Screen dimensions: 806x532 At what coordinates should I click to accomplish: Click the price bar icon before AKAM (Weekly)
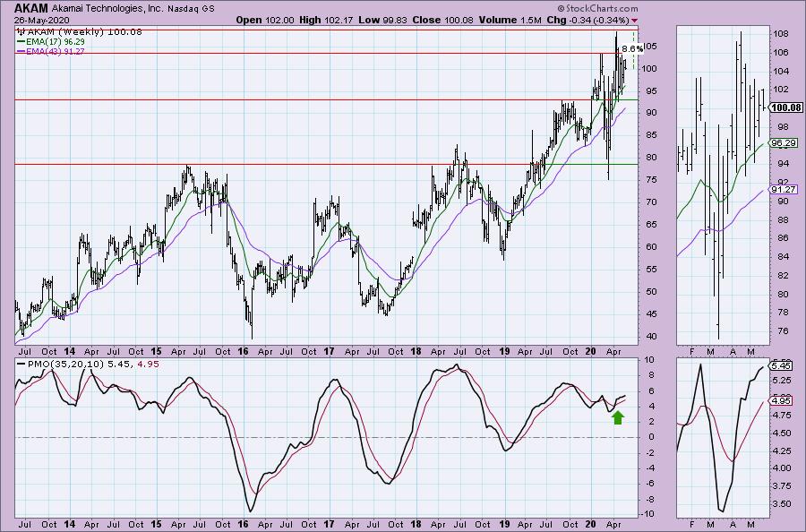coord(21,31)
